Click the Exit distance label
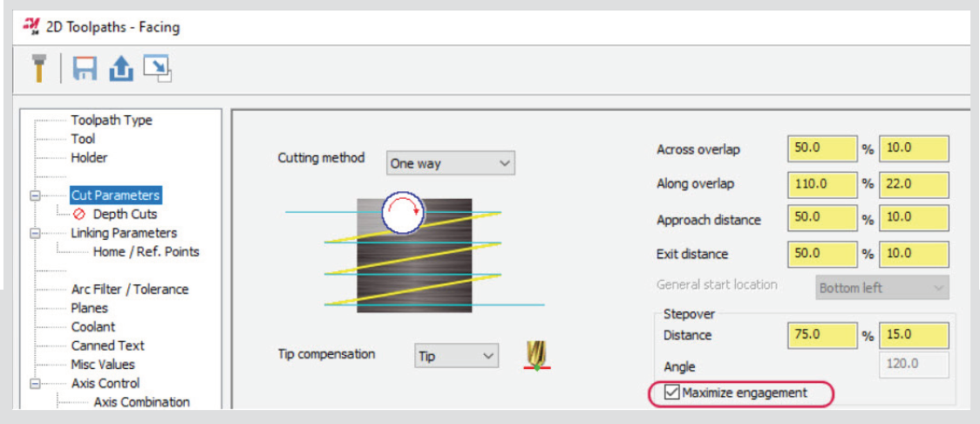The width and height of the screenshot is (980, 424). point(692,255)
